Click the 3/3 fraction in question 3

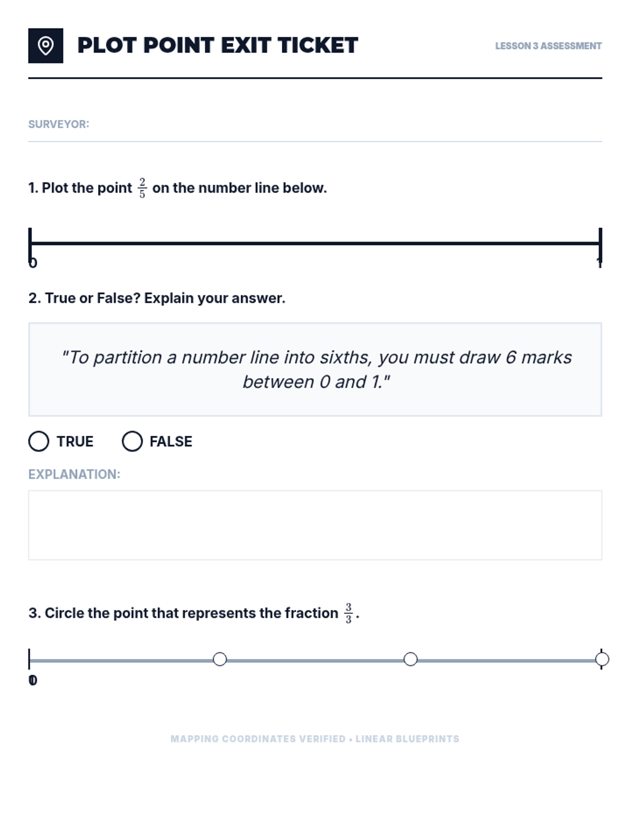click(x=348, y=613)
